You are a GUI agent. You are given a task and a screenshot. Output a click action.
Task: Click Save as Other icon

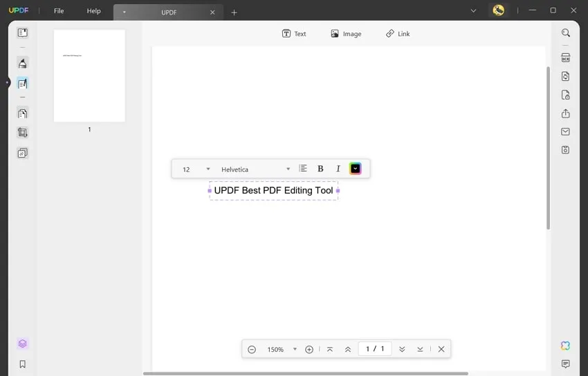pos(565,150)
